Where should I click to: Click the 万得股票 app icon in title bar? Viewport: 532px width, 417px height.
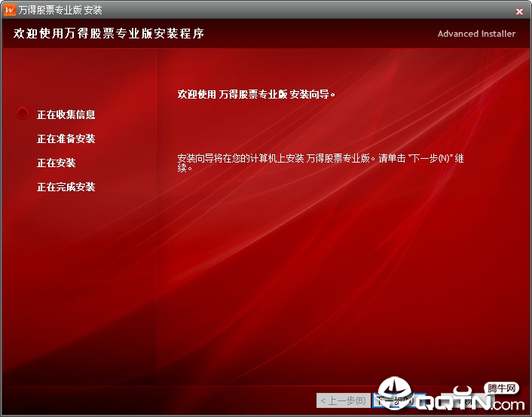pyautogui.click(x=9, y=10)
